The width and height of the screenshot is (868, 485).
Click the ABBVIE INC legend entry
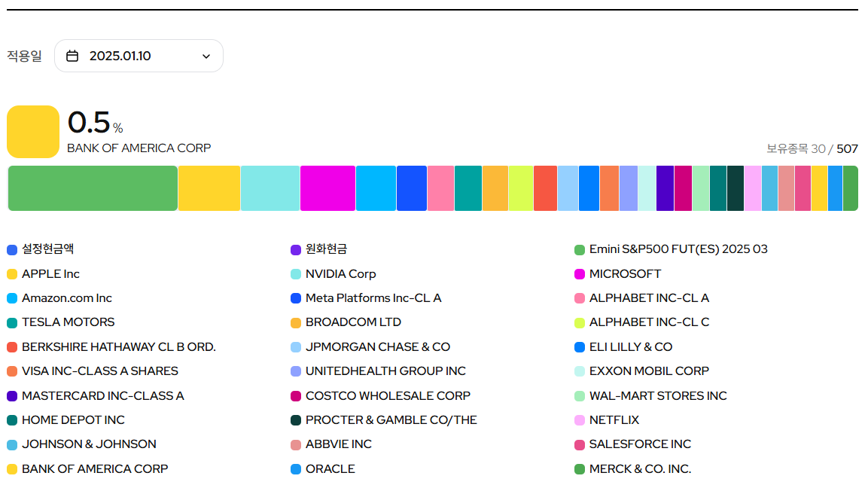[x=331, y=444]
